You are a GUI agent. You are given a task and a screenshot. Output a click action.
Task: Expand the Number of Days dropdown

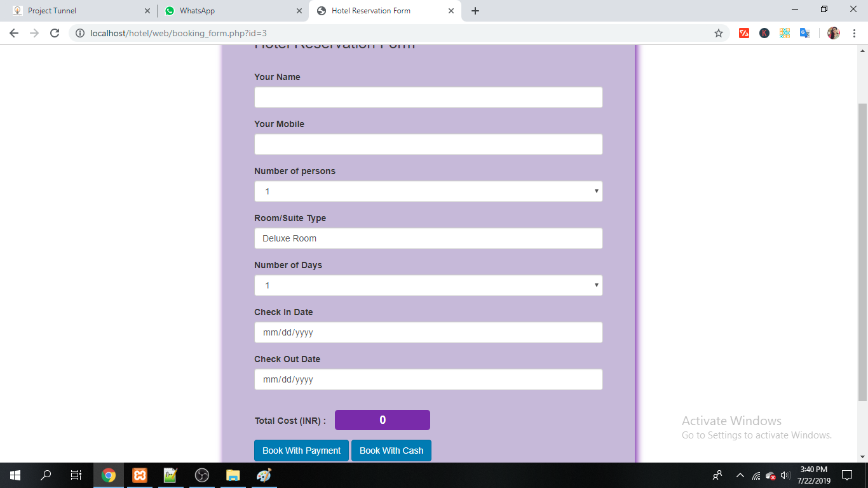(428, 285)
